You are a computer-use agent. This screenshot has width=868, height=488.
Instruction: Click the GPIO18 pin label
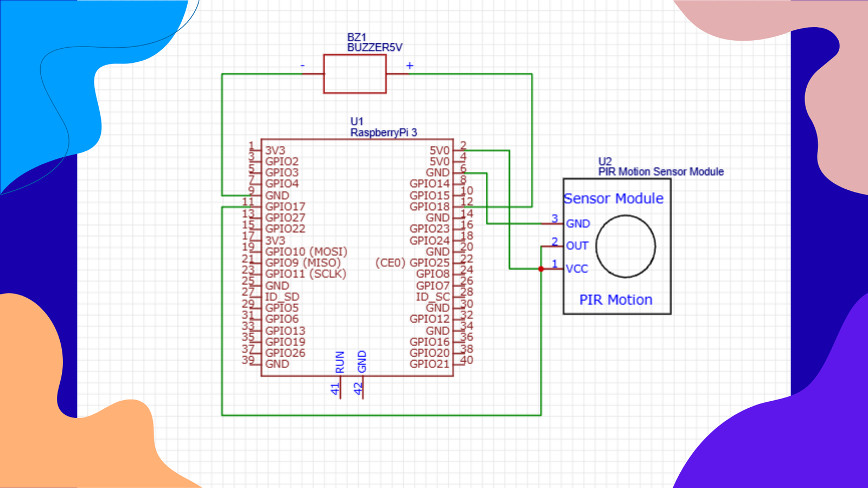430,207
